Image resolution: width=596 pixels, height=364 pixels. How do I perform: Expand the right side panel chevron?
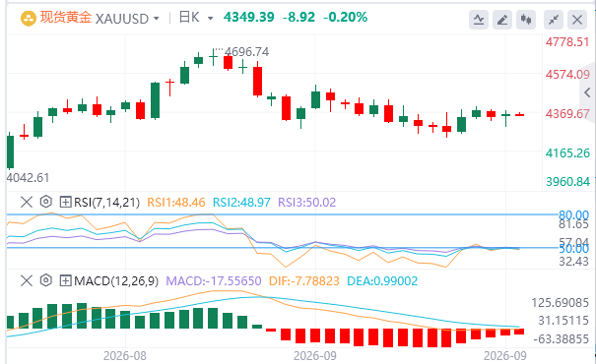pos(588,92)
